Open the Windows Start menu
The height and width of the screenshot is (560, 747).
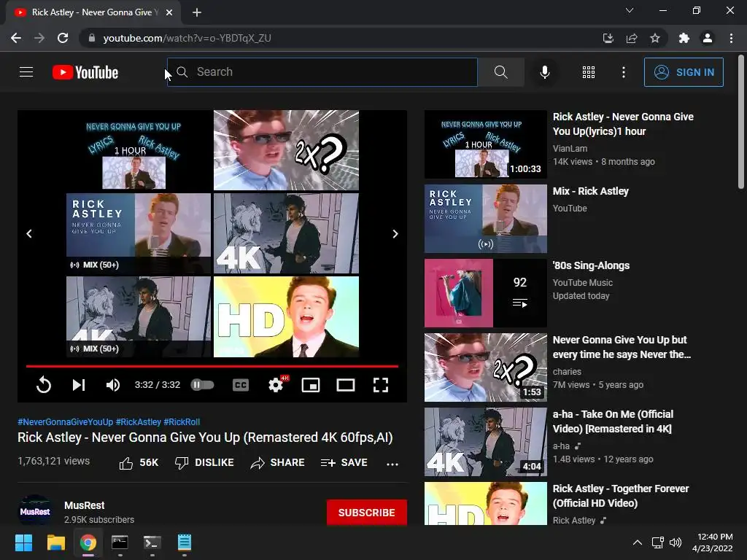click(x=23, y=542)
